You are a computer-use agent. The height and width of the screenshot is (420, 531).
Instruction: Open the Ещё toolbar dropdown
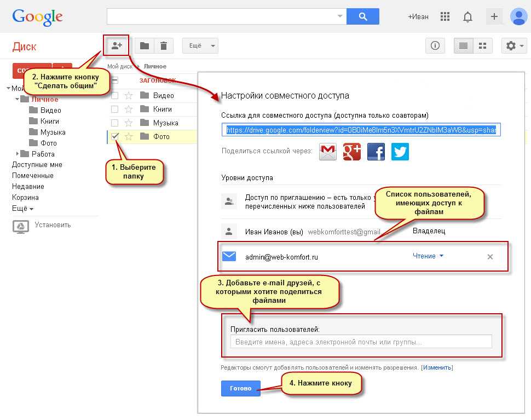click(x=200, y=46)
